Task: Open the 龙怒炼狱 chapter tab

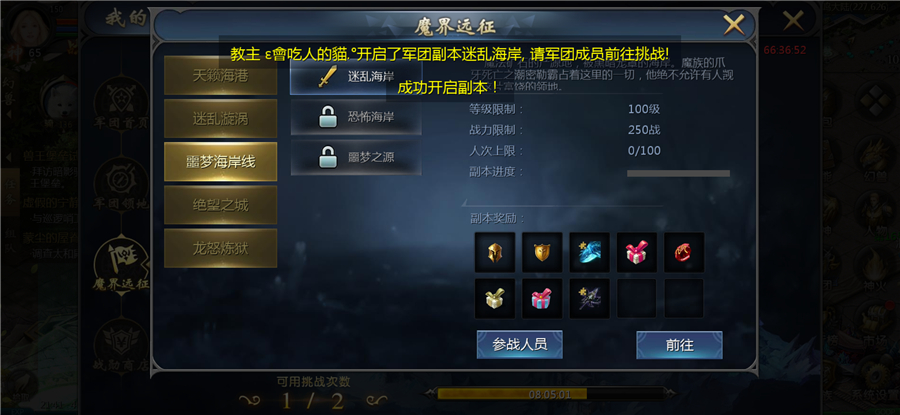Action: tap(220, 248)
